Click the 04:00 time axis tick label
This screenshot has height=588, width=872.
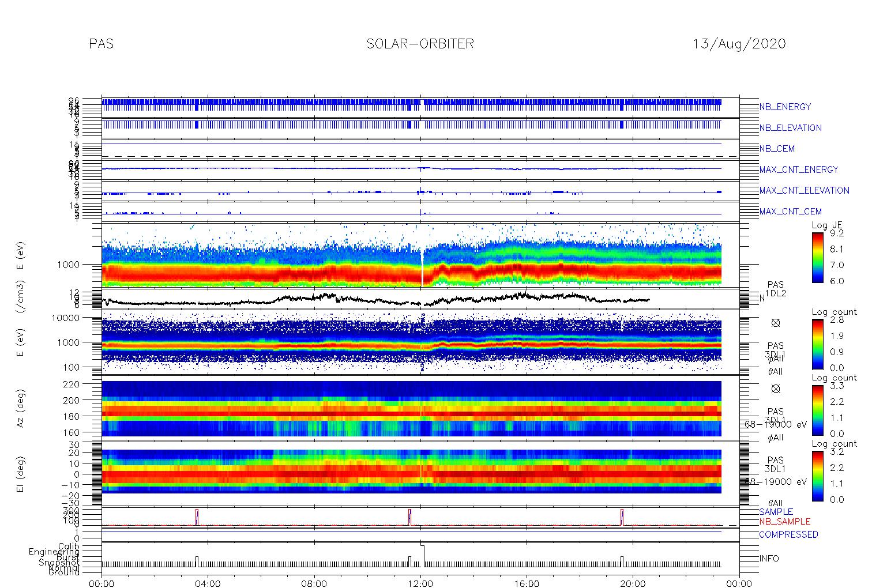(208, 583)
